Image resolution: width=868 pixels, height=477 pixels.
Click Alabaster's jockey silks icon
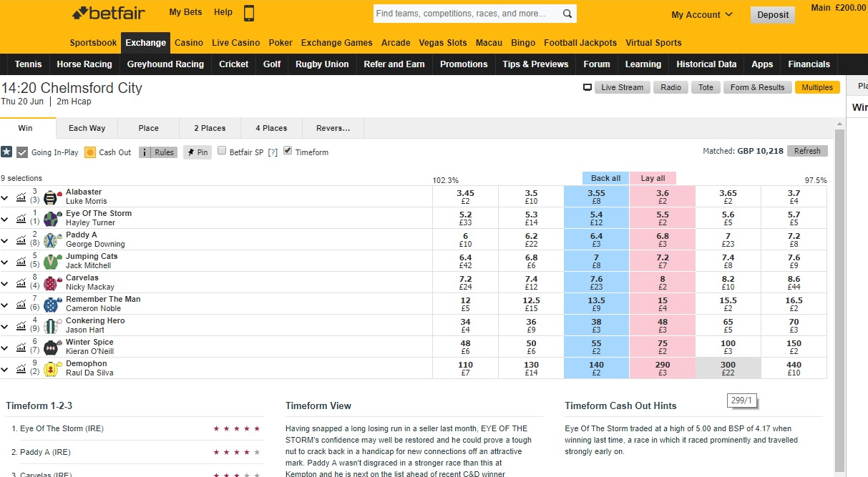[x=51, y=197]
